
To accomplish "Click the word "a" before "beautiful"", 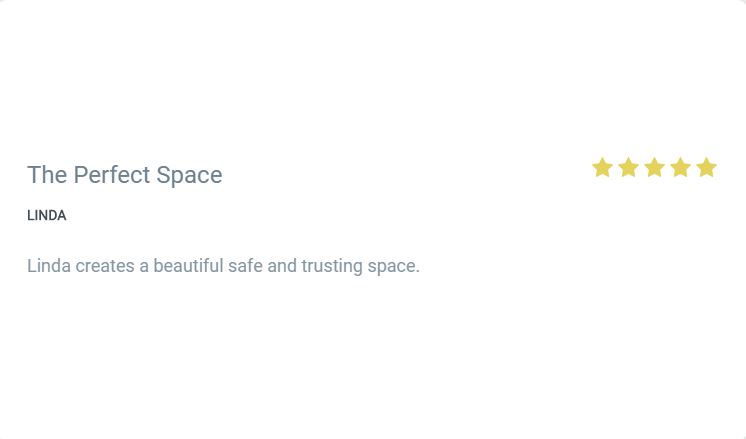I will click(144, 266).
